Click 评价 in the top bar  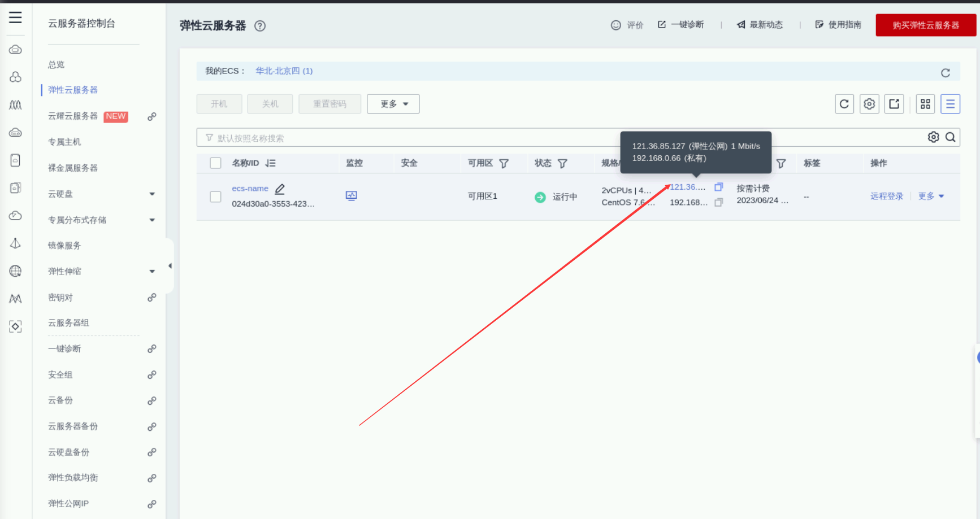click(627, 25)
